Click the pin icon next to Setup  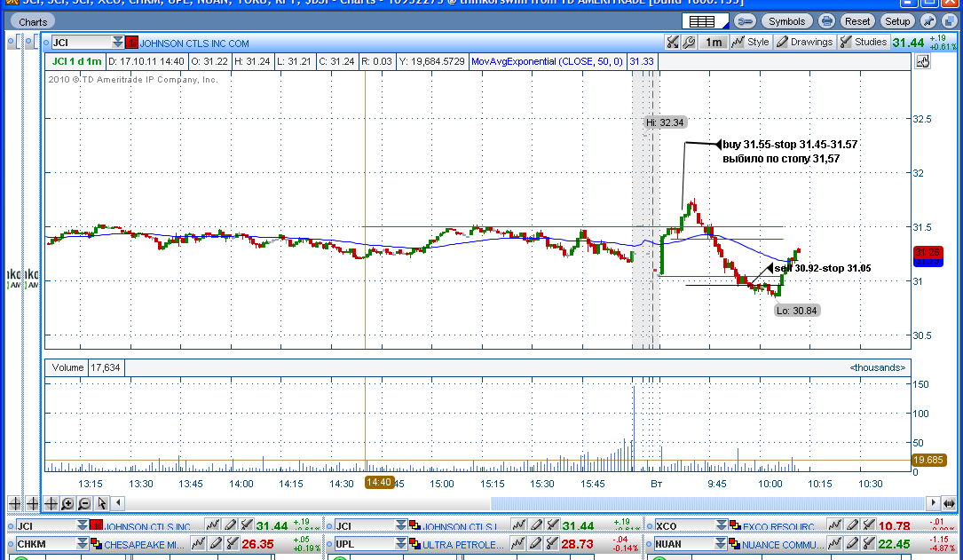(x=928, y=21)
